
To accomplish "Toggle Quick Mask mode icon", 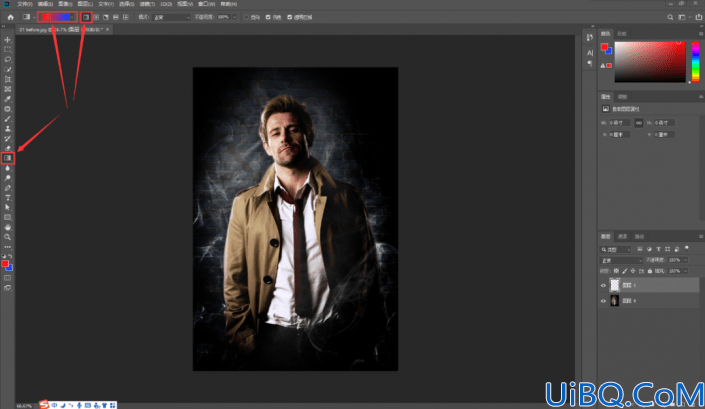I will tap(8, 278).
